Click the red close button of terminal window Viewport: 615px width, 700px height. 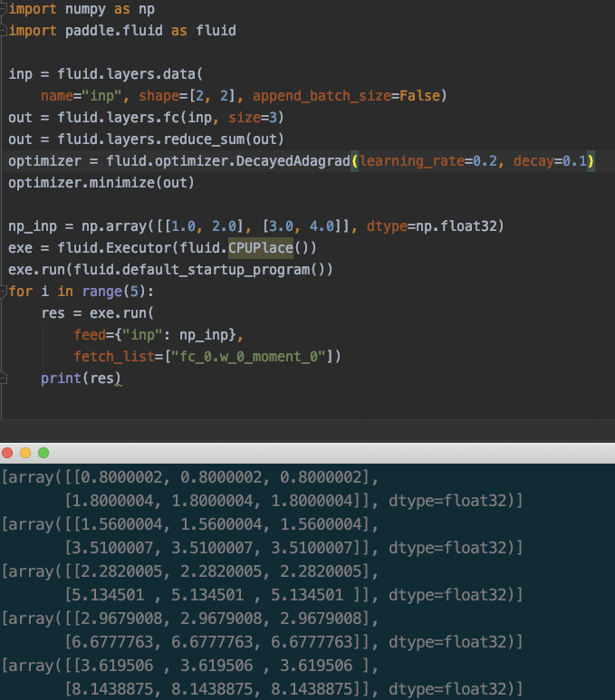pyautogui.click(x=7, y=453)
